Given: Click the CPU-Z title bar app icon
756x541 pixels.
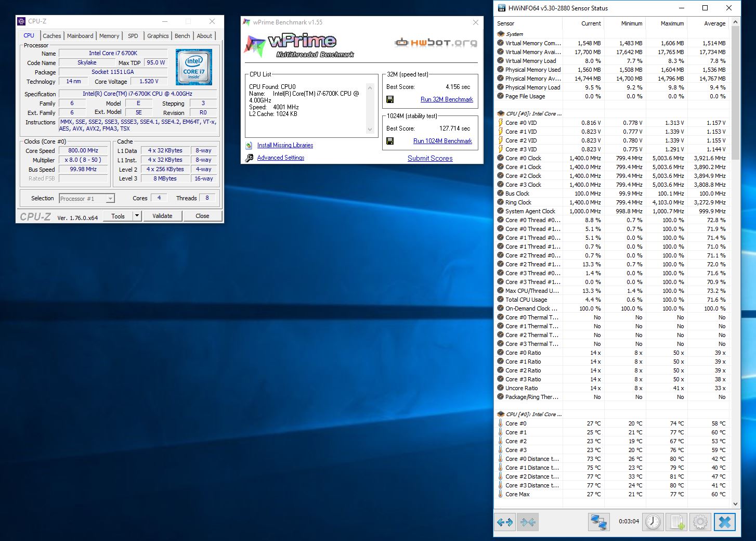Looking at the screenshot, I should click(21, 21).
